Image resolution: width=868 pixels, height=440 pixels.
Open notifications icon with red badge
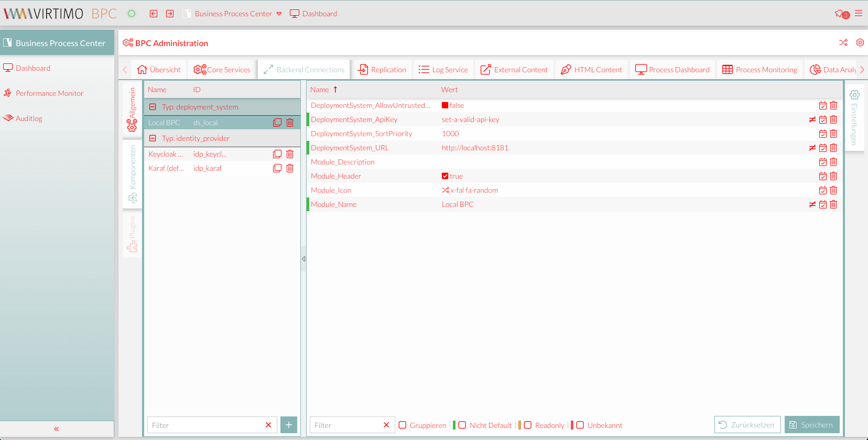(841, 14)
